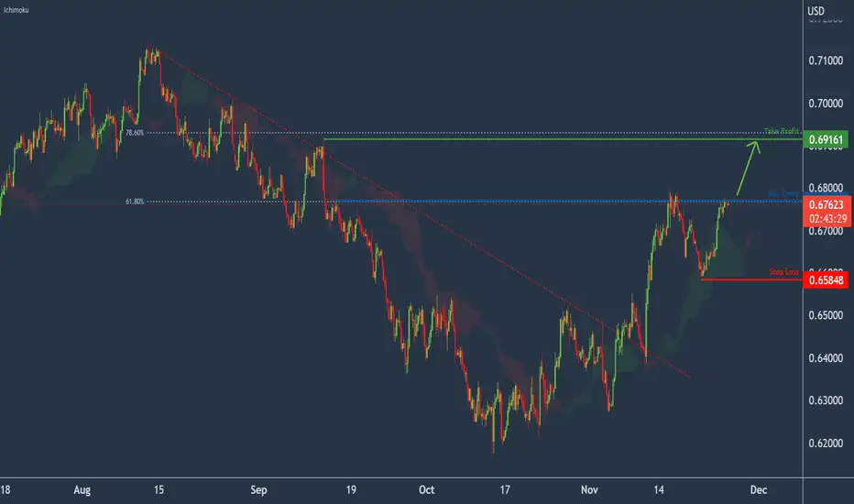854x504 pixels.
Task: Click the 0.70000 price axis label
Action: [826, 103]
